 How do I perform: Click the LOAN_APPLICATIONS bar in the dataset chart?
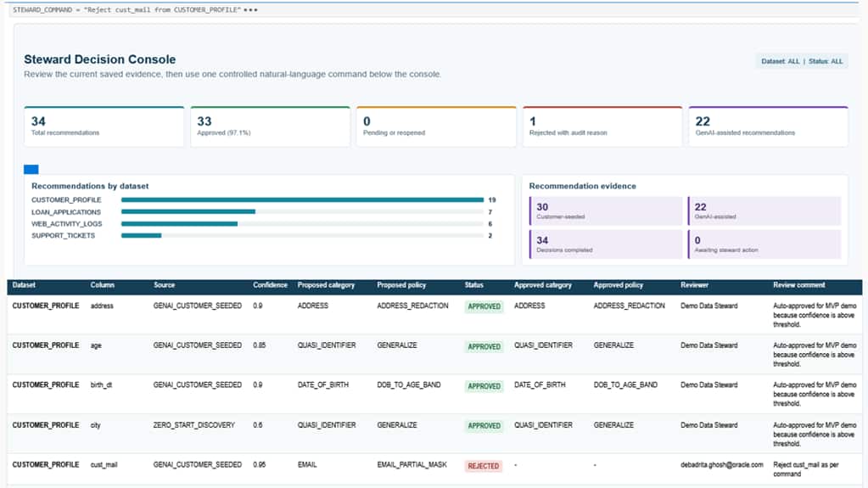[x=188, y=211]
